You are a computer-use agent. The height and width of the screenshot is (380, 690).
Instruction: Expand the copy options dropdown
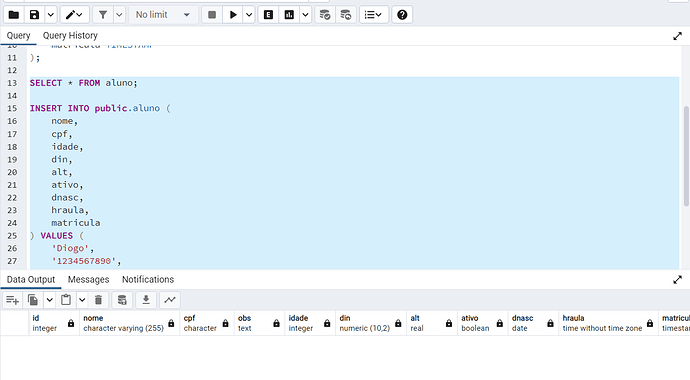tap(49, 300)
